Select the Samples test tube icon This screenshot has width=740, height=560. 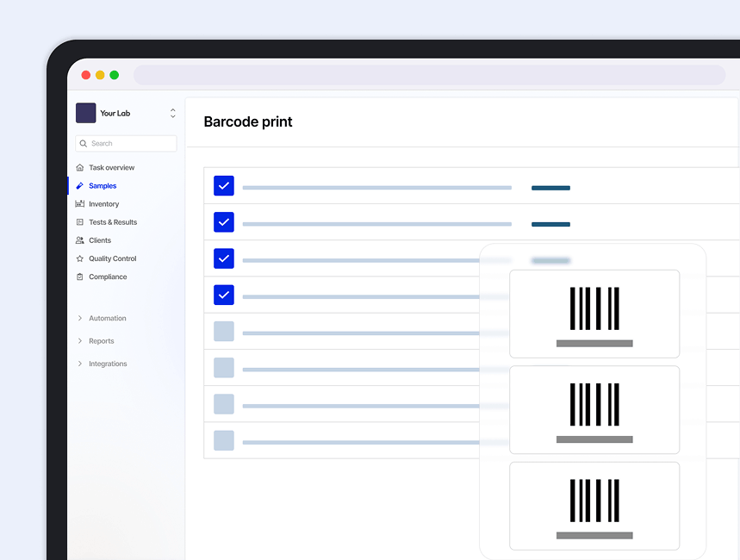[81, 185]
